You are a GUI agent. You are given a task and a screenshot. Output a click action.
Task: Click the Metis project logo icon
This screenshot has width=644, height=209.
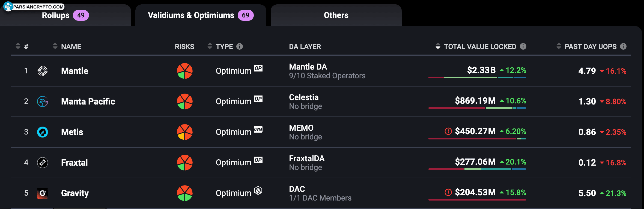(x=43, y=132)
